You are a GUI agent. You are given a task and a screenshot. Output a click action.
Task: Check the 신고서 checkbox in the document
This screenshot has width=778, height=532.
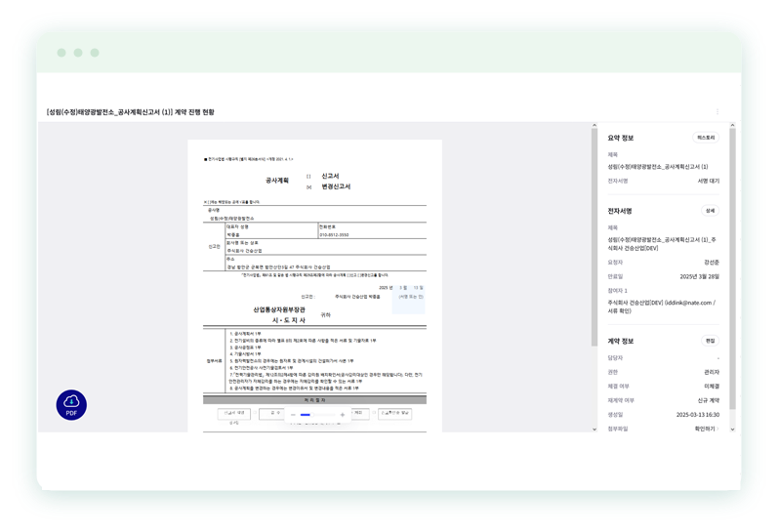[x=308, y=176]
